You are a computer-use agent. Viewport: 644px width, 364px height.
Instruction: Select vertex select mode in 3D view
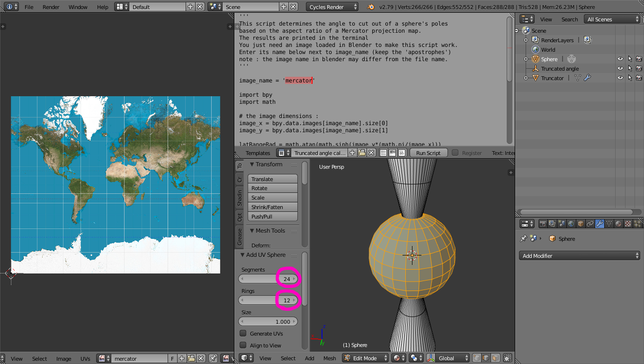(477, 358)
